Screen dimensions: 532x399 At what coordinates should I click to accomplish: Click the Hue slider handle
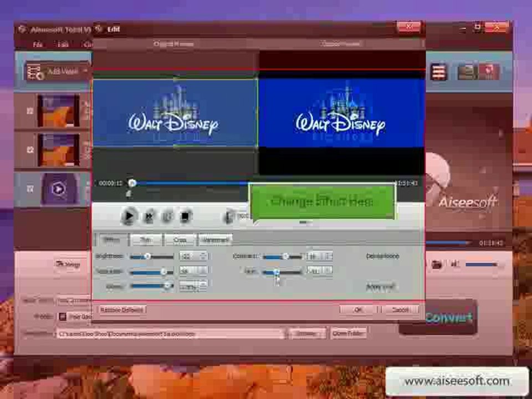[276, 272]
